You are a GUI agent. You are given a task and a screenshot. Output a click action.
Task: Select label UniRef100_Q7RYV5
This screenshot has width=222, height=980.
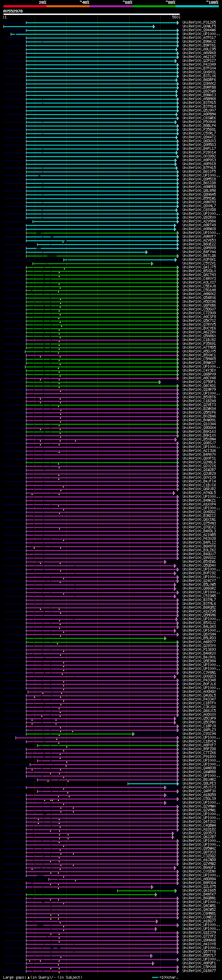pos(199,324)
